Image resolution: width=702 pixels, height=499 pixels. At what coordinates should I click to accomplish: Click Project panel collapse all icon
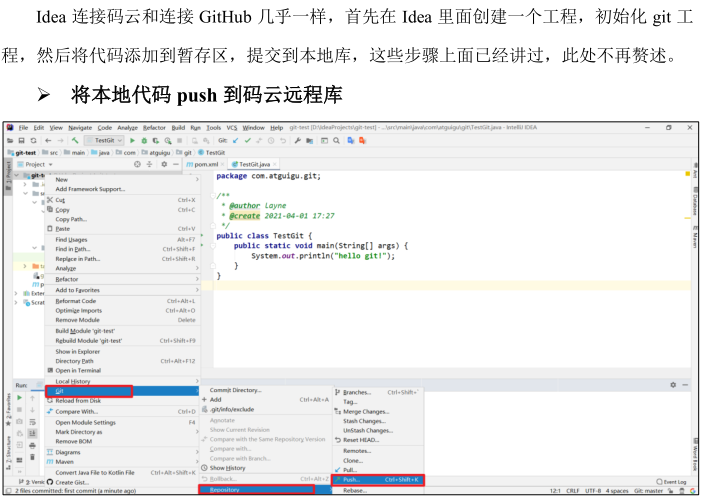point(149,164)
